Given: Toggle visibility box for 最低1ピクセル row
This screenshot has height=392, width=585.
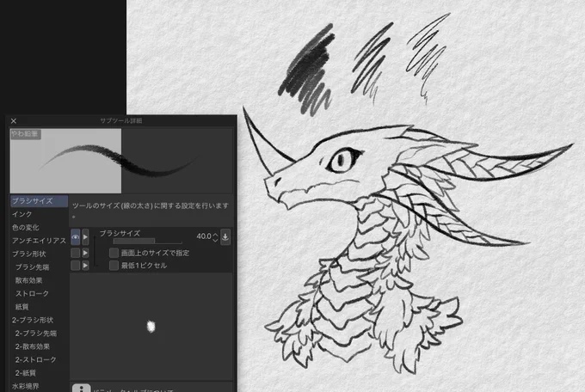Looking at the screenshot, I should (76, 266).
